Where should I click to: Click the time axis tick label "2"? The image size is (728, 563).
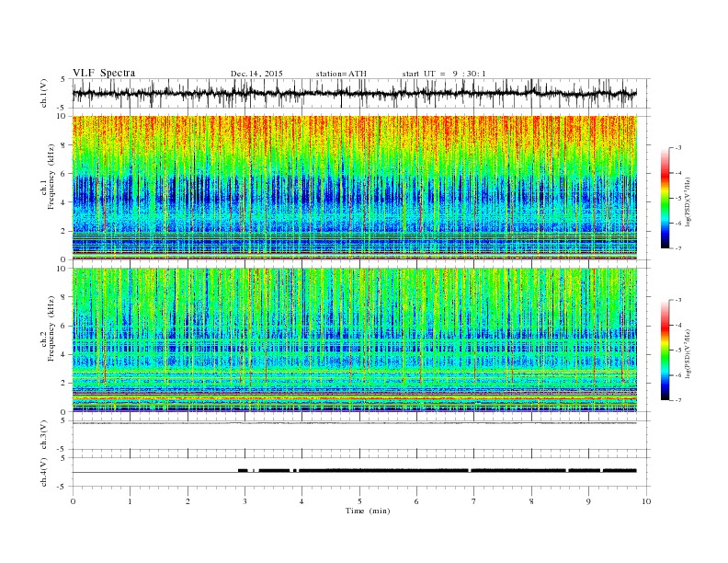pyautogui.click(x=188, y=501)
